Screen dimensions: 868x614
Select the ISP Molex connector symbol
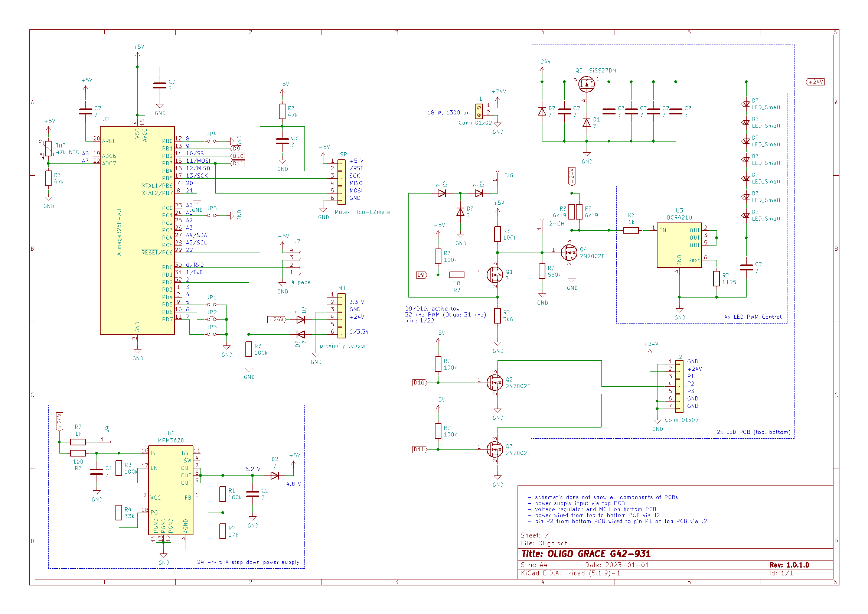click(342, 182)
